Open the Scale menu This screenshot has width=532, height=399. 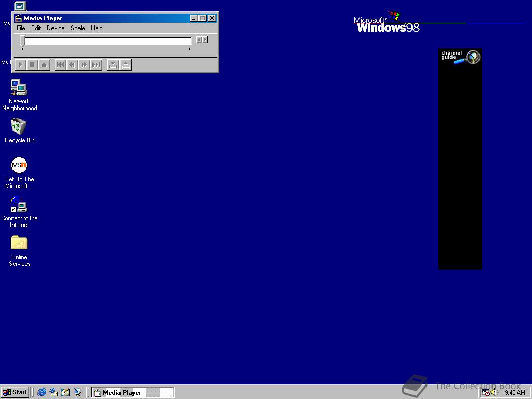pos(78,28)
